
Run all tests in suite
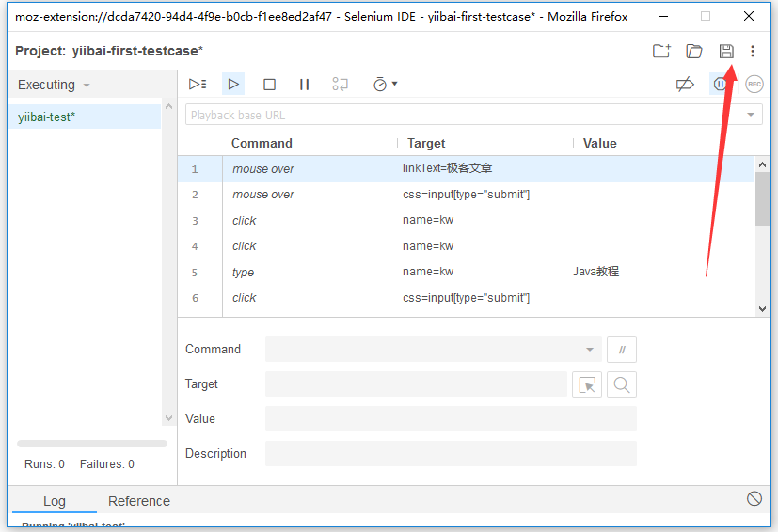(197, 85)
